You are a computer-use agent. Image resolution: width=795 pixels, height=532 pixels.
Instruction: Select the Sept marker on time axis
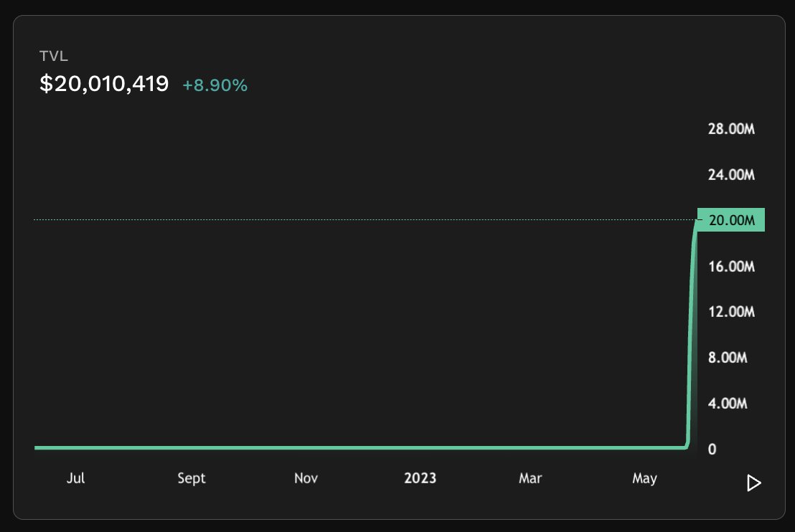[x=191, y=478]
